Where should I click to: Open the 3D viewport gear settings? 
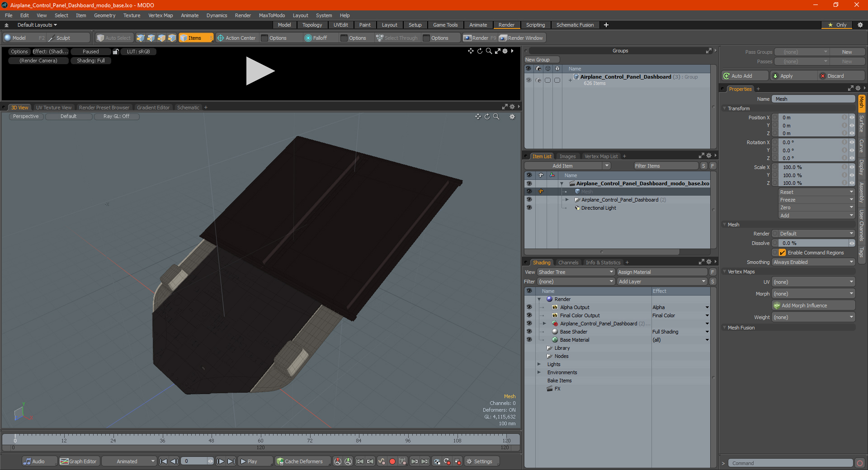coord(512,117)
